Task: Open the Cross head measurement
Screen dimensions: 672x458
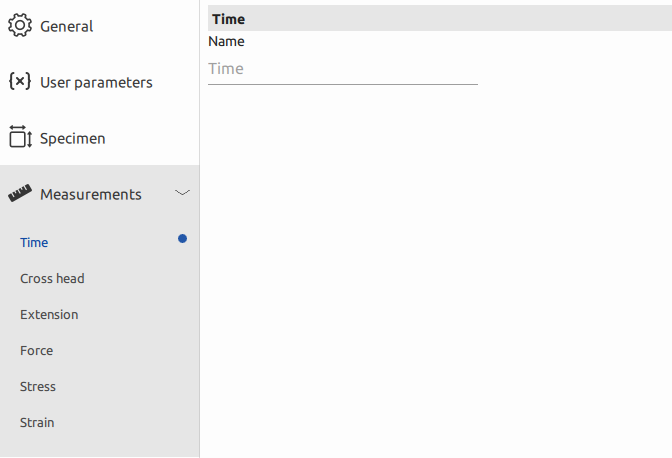Action: 52,278
